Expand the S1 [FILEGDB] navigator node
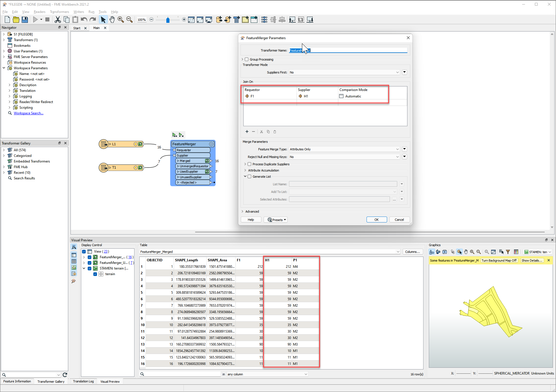 4,34
